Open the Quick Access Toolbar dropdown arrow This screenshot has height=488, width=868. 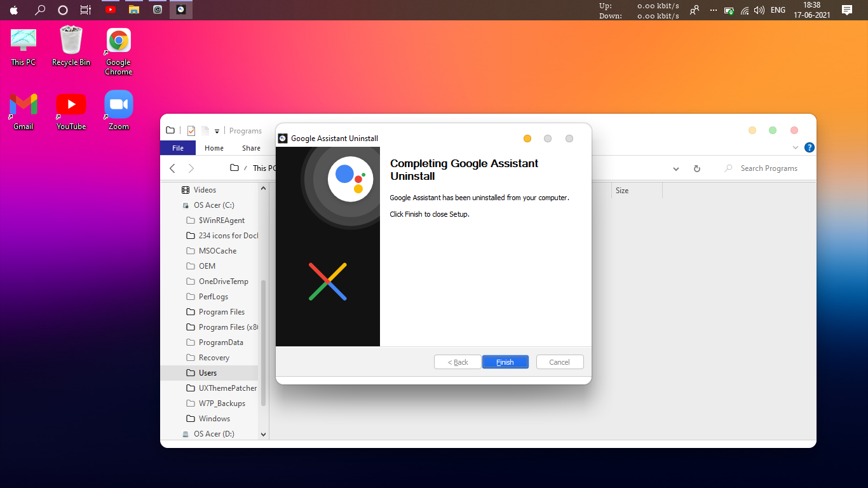[215, 130]
